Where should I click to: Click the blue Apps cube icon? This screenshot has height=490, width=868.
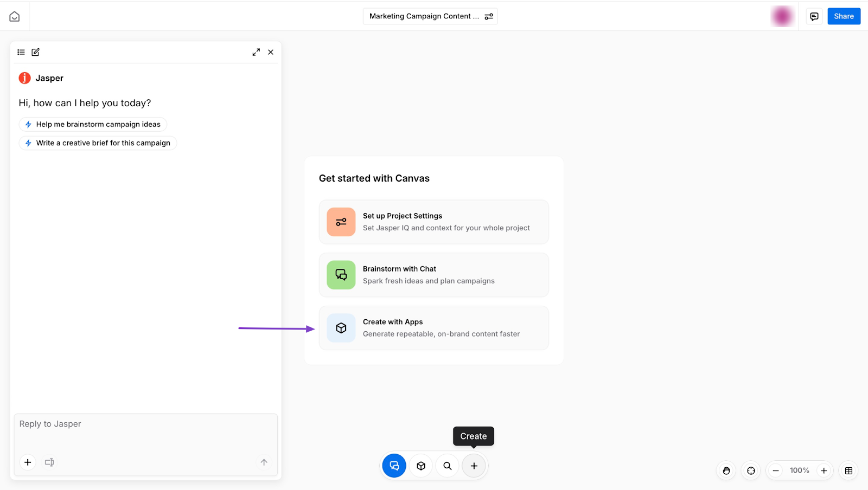coord(341,328)
